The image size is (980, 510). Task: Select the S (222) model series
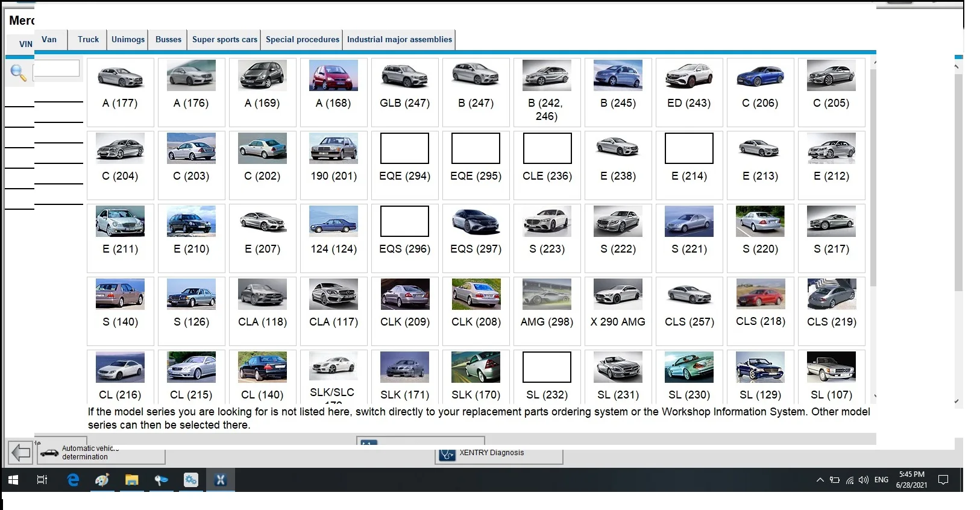618,238
